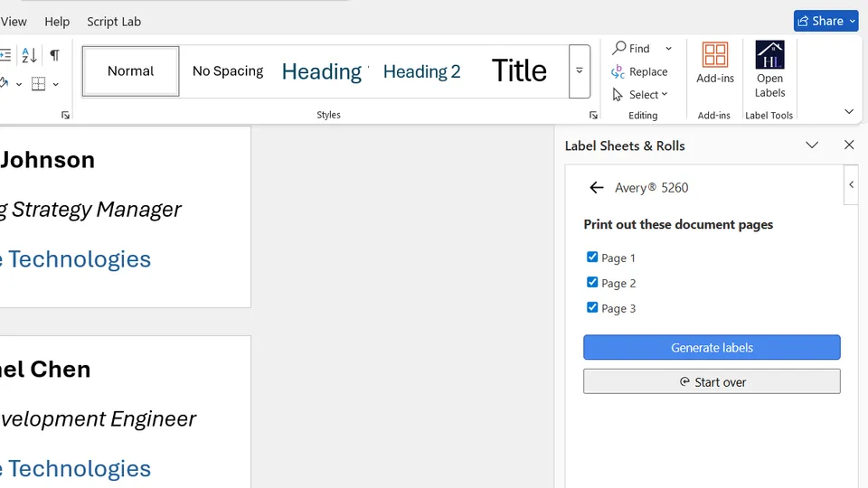
Task: Open the Select dropdown menu
Action: [640, 95]
